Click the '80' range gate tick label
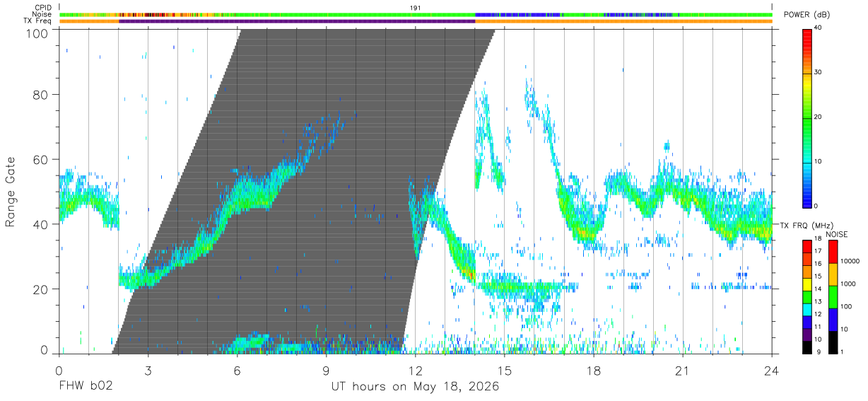Viewport: 868px width, 401px height. pyautogui.click(x=41, y=94)
